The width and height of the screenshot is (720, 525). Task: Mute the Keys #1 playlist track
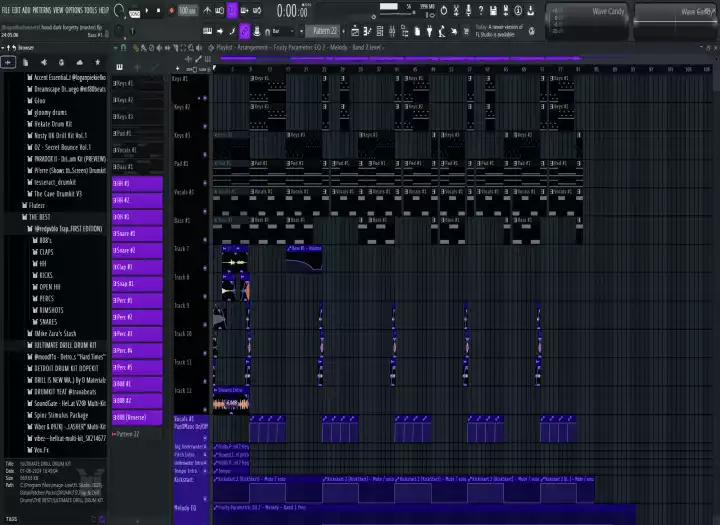pos(205,98)
